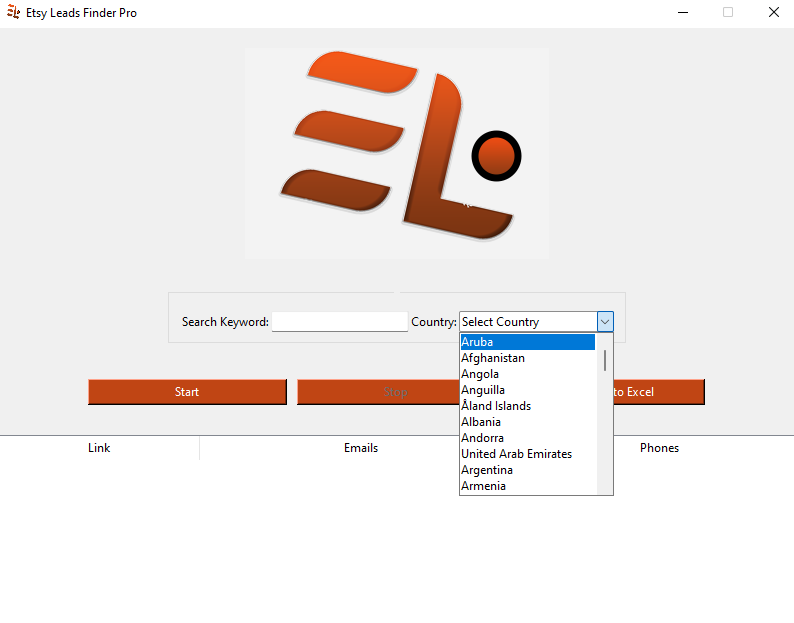Choose Aruba from the country list

(528, 342)
